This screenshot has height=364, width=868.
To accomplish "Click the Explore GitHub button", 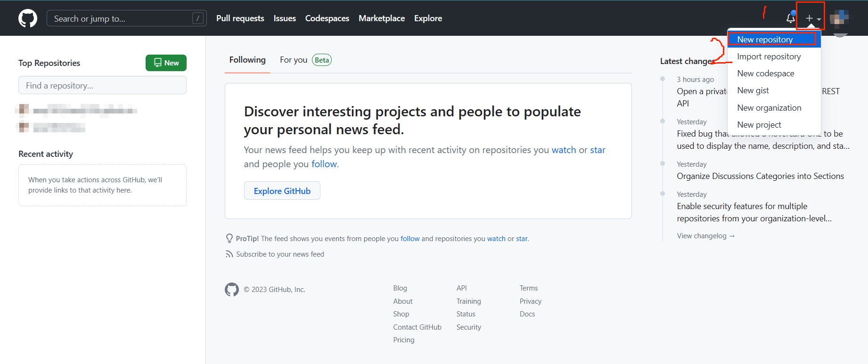I will [282, 191].
